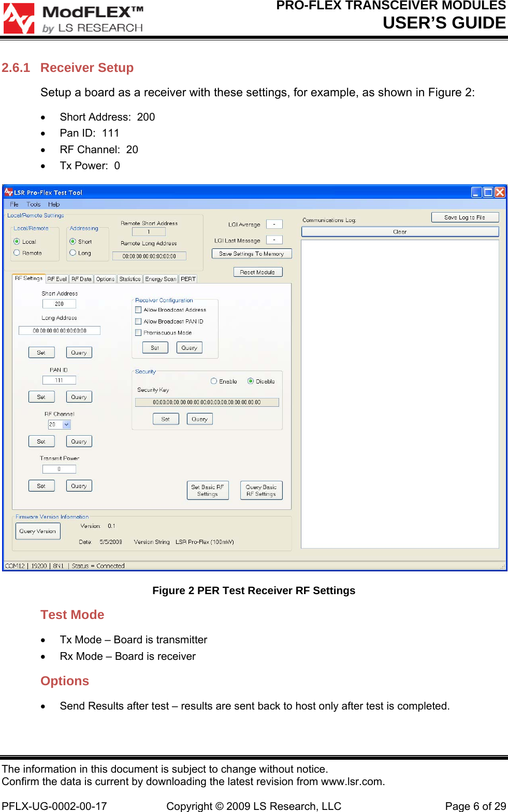Click inside the Communications Log area
The width and height of the screenshot is (508, 812).
tap(400, 394)
